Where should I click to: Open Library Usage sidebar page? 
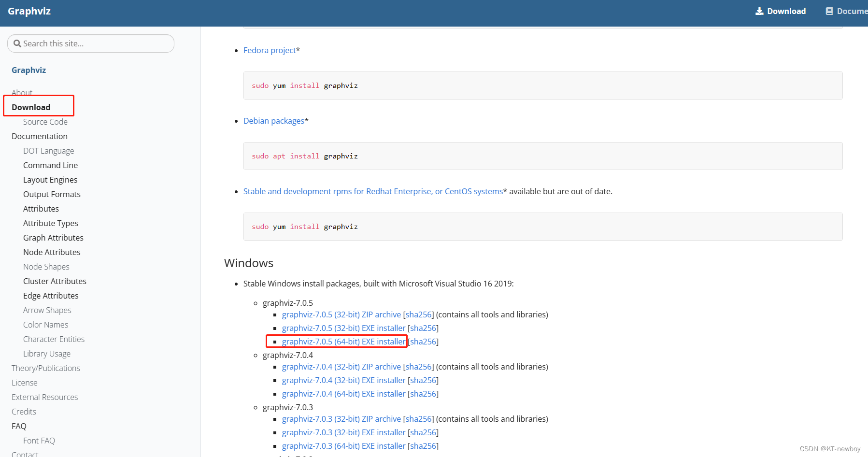[x=47, y=354]
